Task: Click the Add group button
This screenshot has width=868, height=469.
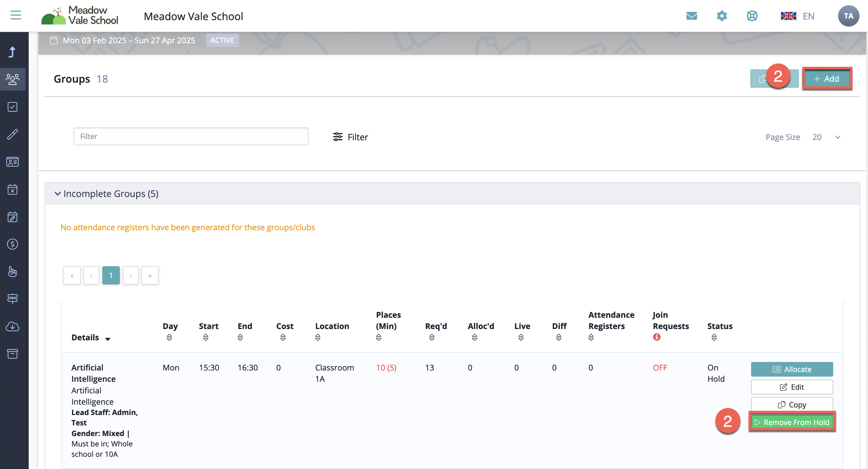Action: click(826, 79)
